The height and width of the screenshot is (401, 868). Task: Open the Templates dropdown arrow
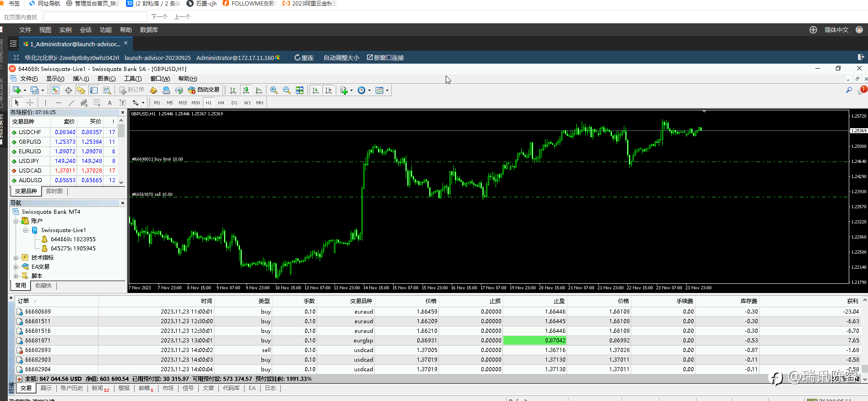[x=387, y=91]
